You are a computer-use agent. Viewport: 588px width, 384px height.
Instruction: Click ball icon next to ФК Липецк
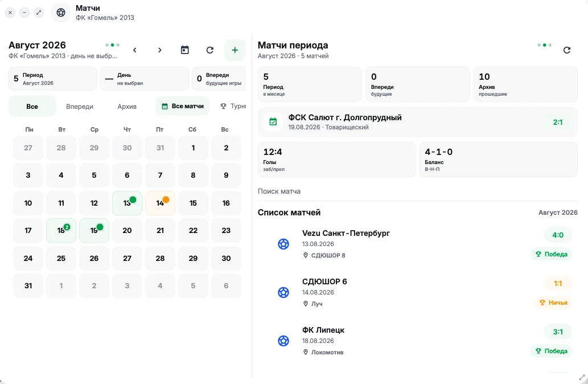pyautogui.click(x=283, y=341)
